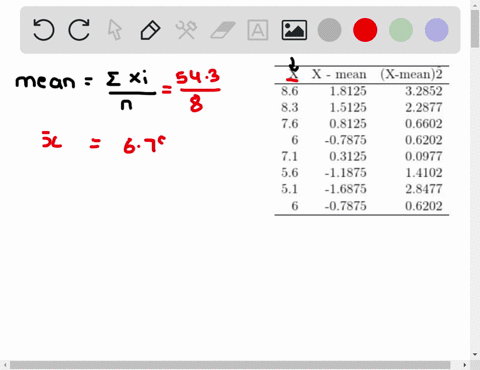This screenshot has height=370, width=480.
Task: Click the undo arrow icon
Action: click(44, 30)
